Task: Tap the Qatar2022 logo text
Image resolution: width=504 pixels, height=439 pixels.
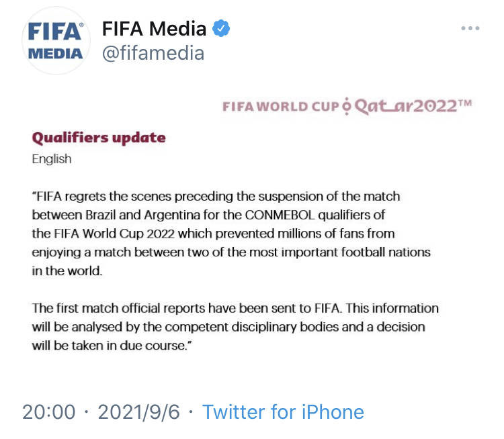Action: 413,106
